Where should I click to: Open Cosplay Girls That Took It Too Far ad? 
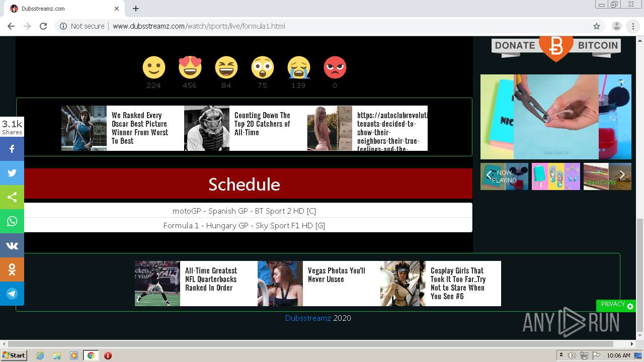click(x=441, y=284)
